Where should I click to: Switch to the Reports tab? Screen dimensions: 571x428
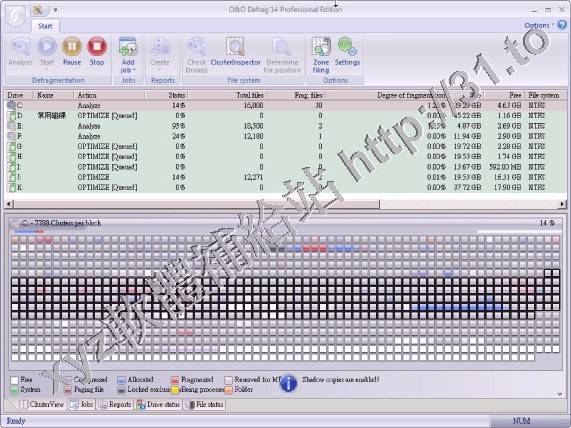coord(114,404)
